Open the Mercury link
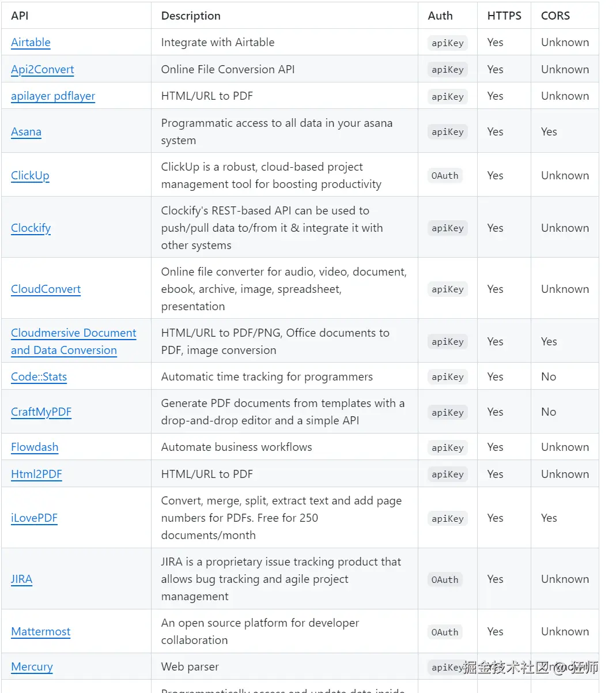 [32, 666]
